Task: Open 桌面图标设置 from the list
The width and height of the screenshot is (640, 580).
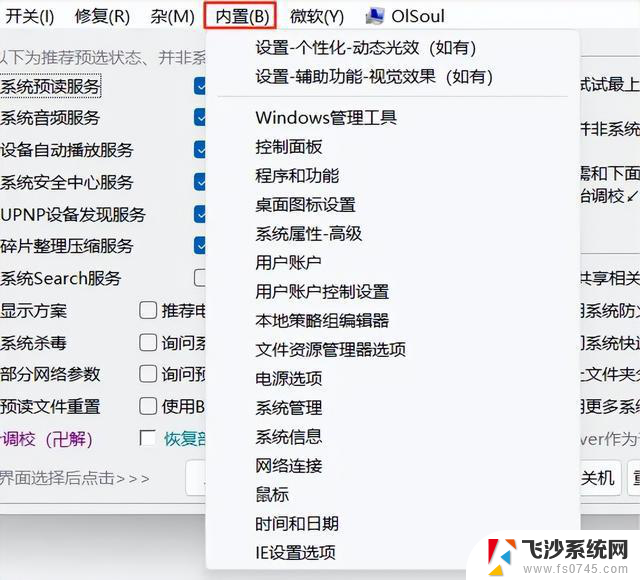Action: coord(305,205)
